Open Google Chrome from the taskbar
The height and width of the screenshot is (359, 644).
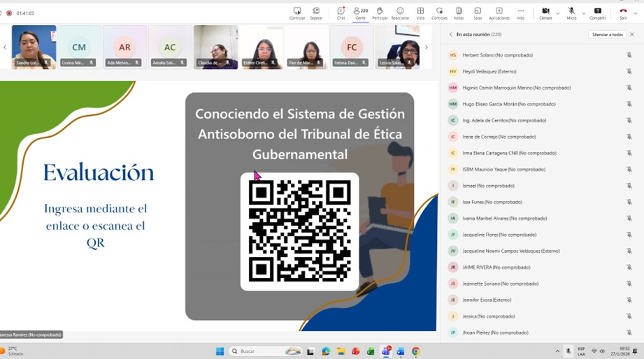click(415, 351)
